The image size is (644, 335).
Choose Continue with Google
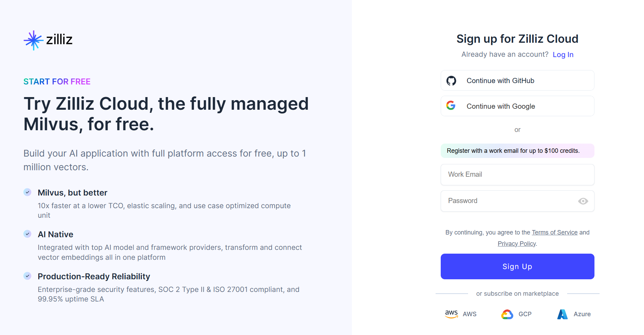click(517, 106)
